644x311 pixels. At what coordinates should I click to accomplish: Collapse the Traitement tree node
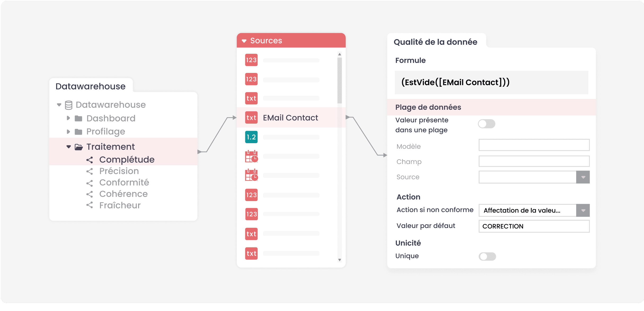[69, 147]
